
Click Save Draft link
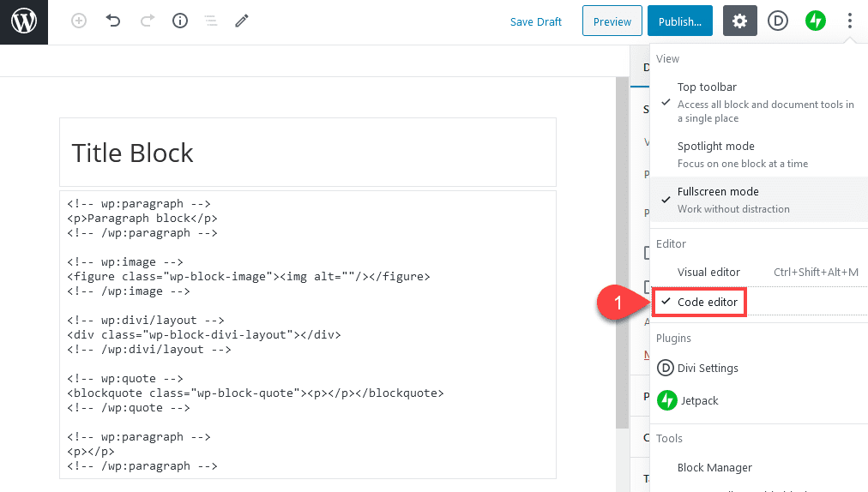535,22
